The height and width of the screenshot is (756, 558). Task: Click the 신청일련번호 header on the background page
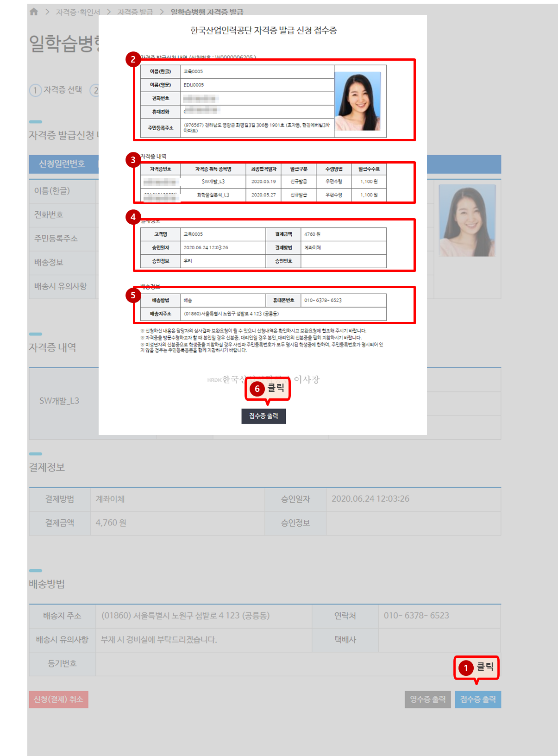pyautogui.click(x=62, y=164)
